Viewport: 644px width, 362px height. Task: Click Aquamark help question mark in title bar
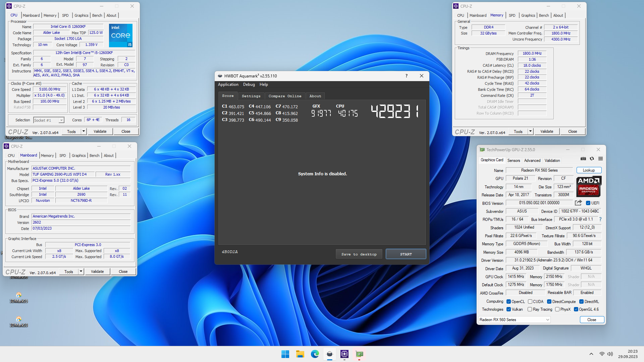(407, 76)
